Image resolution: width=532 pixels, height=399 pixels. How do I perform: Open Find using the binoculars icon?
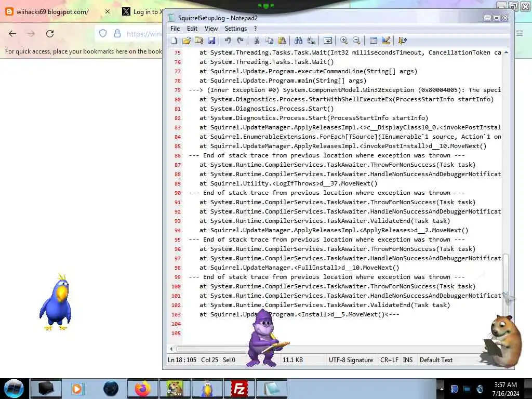point(299,41)
